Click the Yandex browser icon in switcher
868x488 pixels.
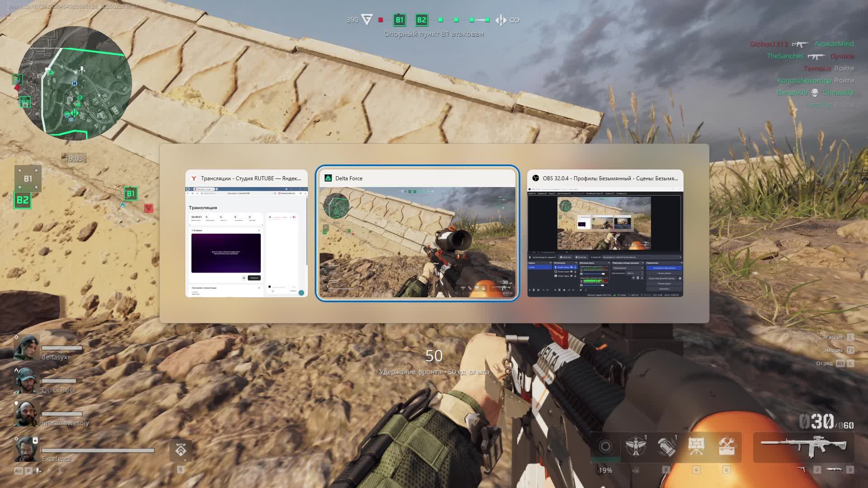194,178
